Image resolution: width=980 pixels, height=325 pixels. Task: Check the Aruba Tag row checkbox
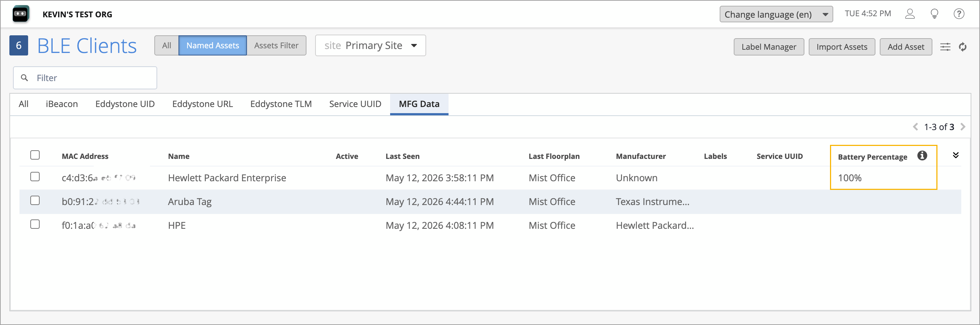pyautogui.click(x=35, y=200)
